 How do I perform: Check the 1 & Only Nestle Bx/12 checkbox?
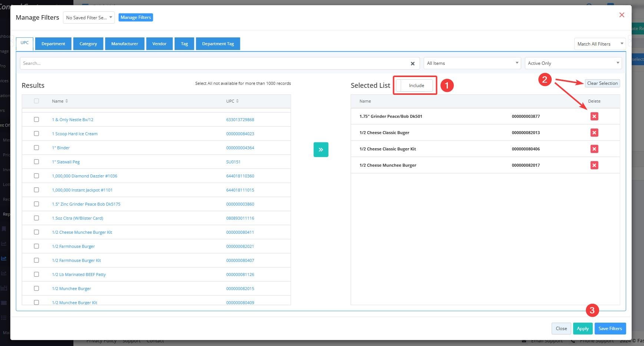(36, 119)
